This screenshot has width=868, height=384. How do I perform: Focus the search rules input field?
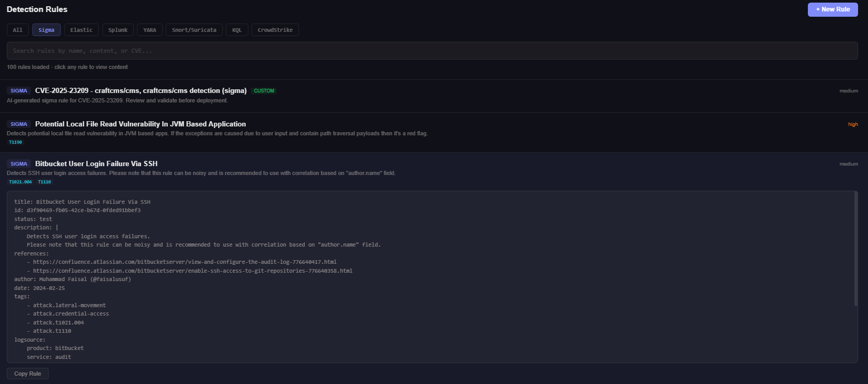pyautogui.click(x=432, y=51)
